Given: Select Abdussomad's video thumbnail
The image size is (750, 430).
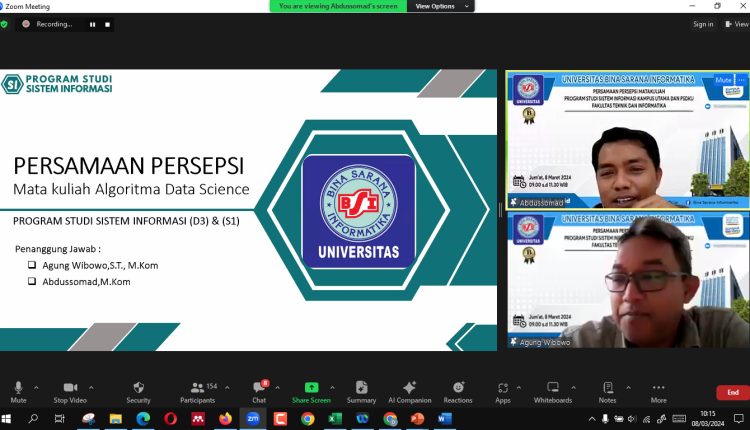Looking at the screenshot, I should point(628,140).
